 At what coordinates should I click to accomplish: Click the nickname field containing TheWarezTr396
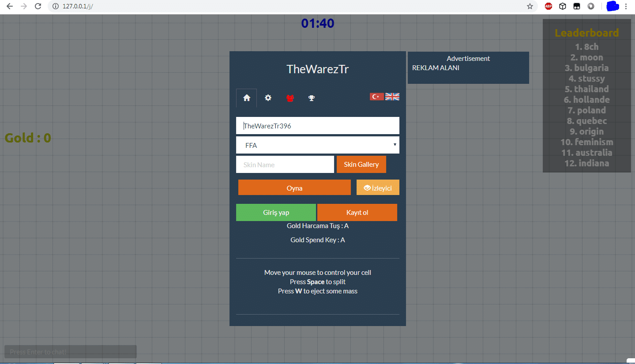pyautogui.click(x=318, y=126)
